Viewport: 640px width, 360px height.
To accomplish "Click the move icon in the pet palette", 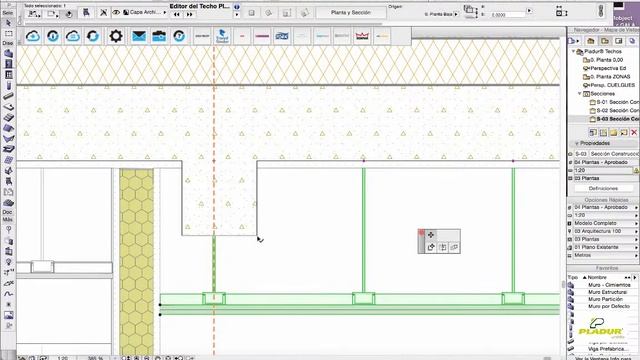I will [431, 235].
